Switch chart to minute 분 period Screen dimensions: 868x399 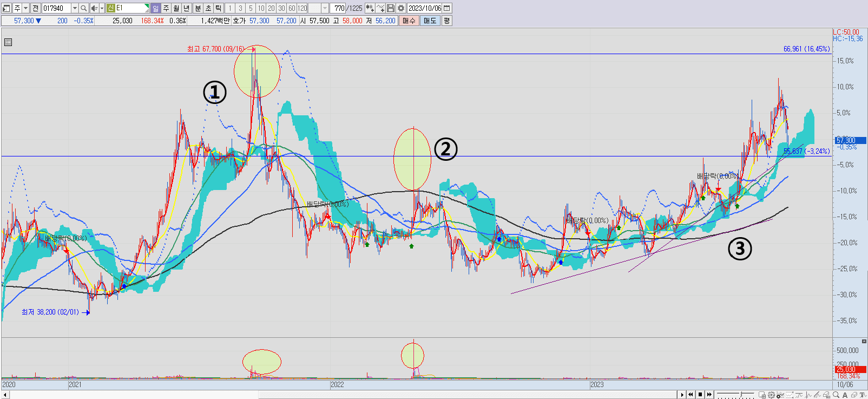(198, 8)
